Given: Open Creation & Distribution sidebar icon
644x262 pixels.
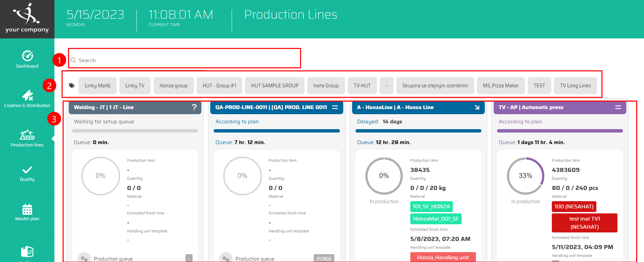Looking at the screenshot, I should (x=27, y=95).
